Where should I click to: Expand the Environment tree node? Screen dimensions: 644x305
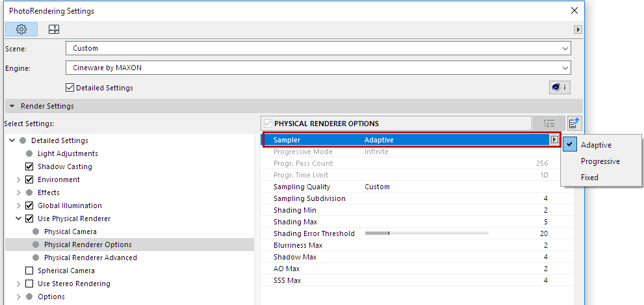18,179
